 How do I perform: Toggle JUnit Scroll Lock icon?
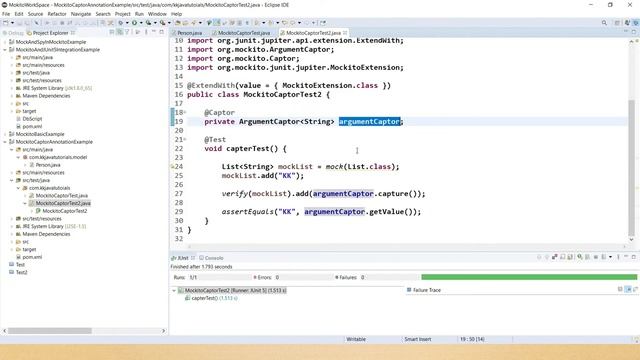pyautogui.click(x=570, y=257)
